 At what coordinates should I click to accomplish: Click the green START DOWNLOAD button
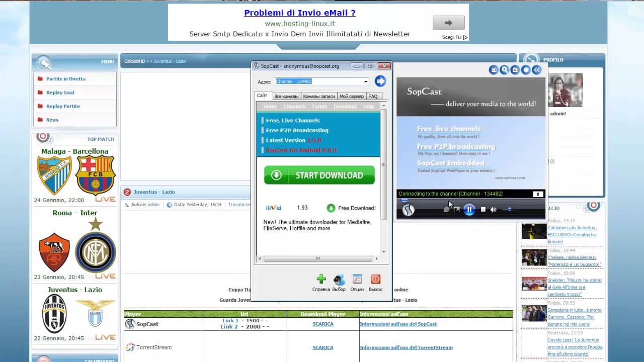tap(319, 175)
